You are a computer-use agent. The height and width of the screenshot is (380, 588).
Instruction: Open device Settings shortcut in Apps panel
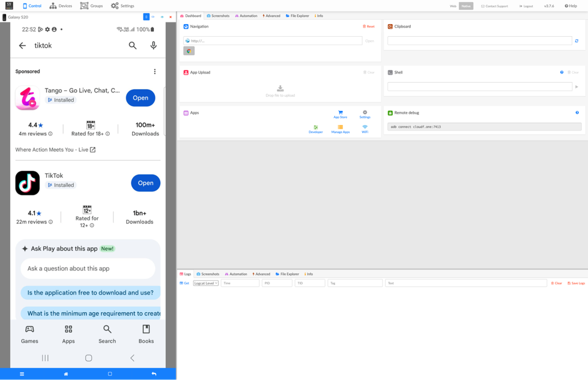[365, 114]
